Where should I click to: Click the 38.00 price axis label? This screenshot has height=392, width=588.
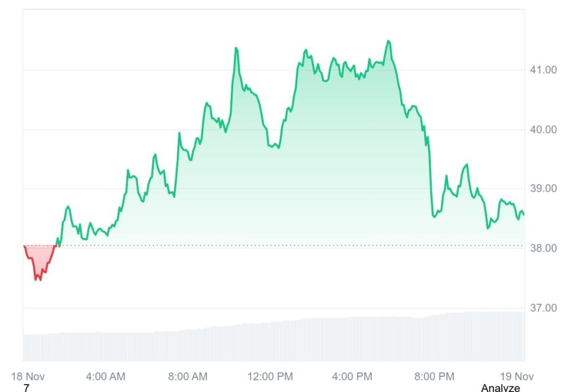pyautogui.click(x=544, y=249)
